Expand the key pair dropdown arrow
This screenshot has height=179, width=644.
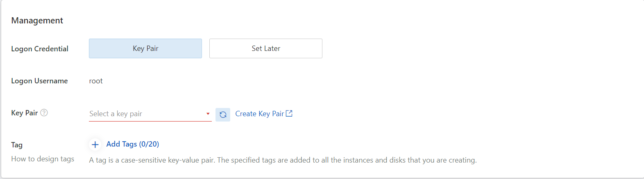tap(208, 114)
